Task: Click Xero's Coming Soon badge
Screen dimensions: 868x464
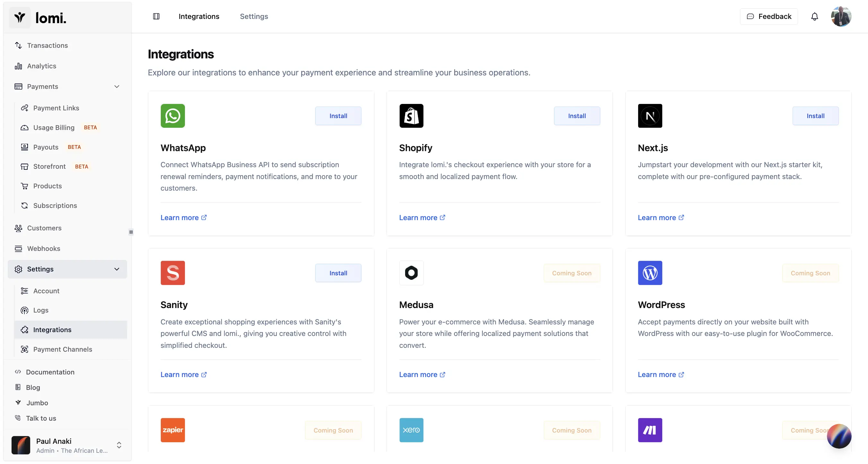Action: [571, 430]
